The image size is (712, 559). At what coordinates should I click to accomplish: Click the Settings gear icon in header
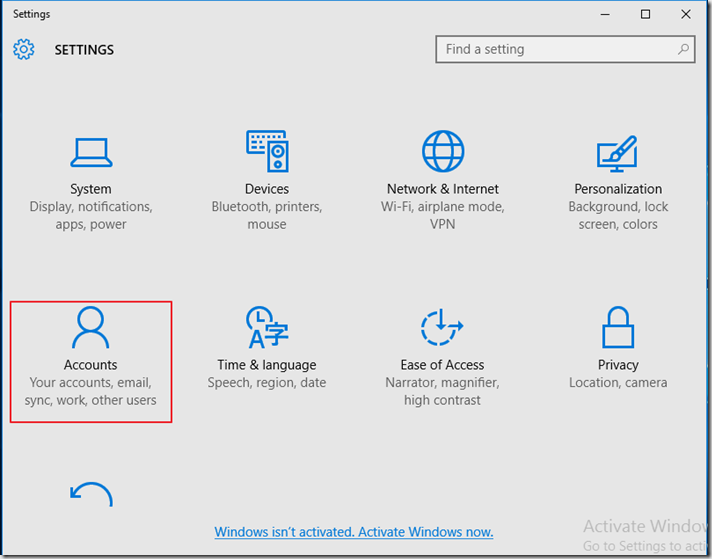(x=24, y=49)
